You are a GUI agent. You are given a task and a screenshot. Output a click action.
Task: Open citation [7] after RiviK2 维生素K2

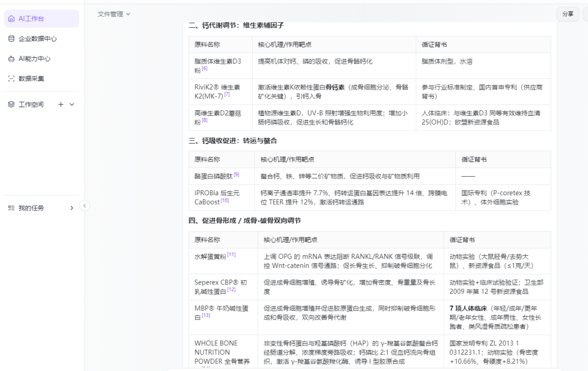227,95
